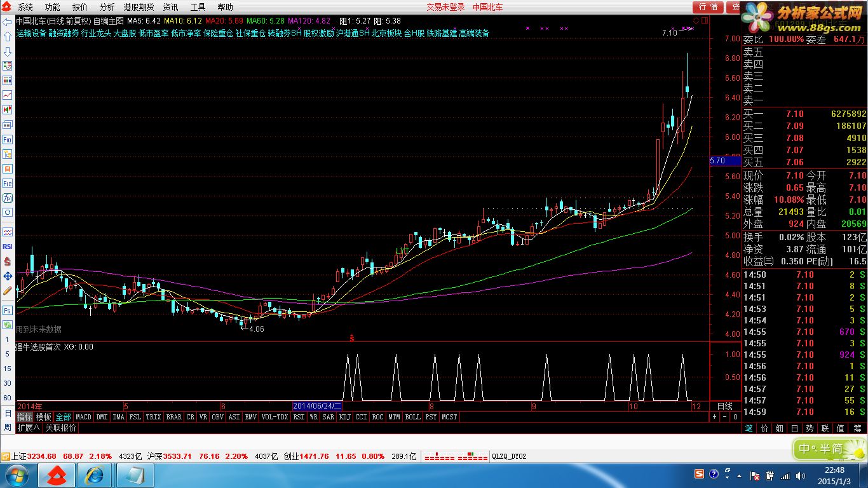Viewport: 868px width, 488px height.
Task: Open the 资讯 menu
Action: click(x=170, y=7)
